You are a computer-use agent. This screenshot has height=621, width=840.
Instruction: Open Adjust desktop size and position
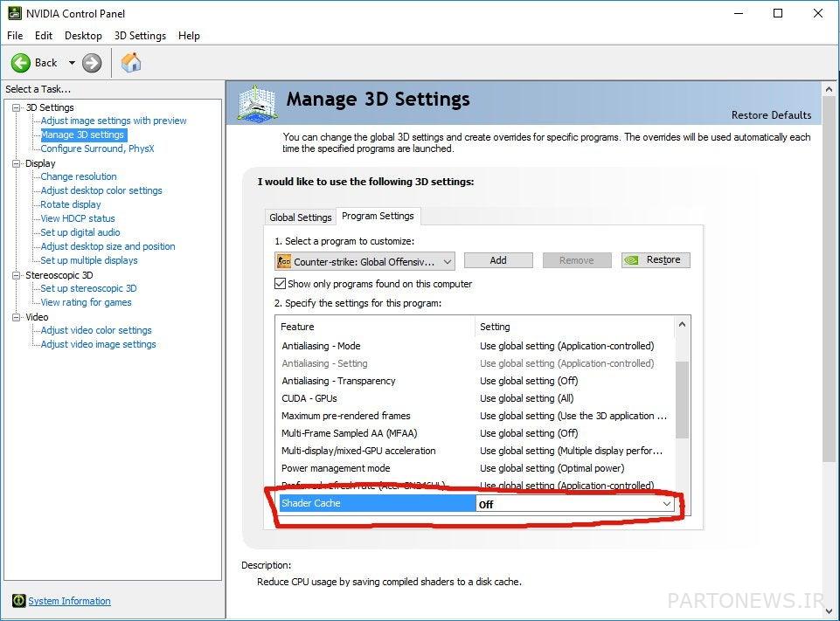pyautogui.click(x=108, y=246)
